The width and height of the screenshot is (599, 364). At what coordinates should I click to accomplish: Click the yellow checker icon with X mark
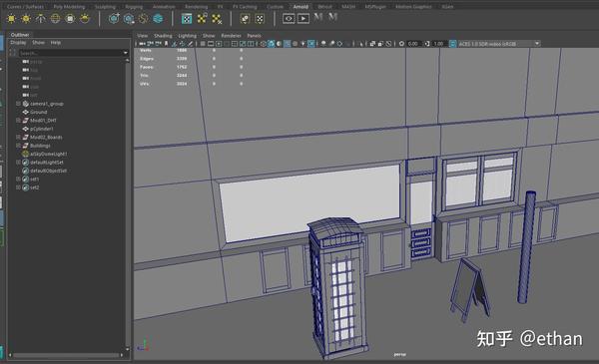coord(217,18)
